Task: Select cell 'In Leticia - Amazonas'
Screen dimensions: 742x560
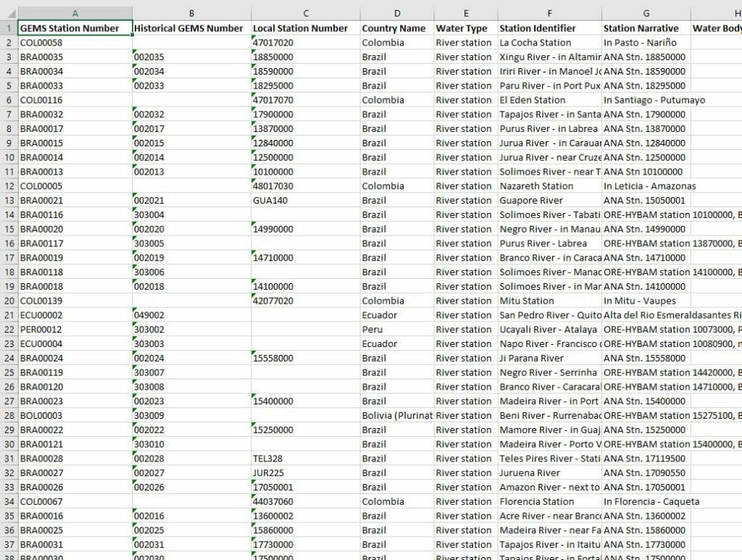Action: coord(646,186)
